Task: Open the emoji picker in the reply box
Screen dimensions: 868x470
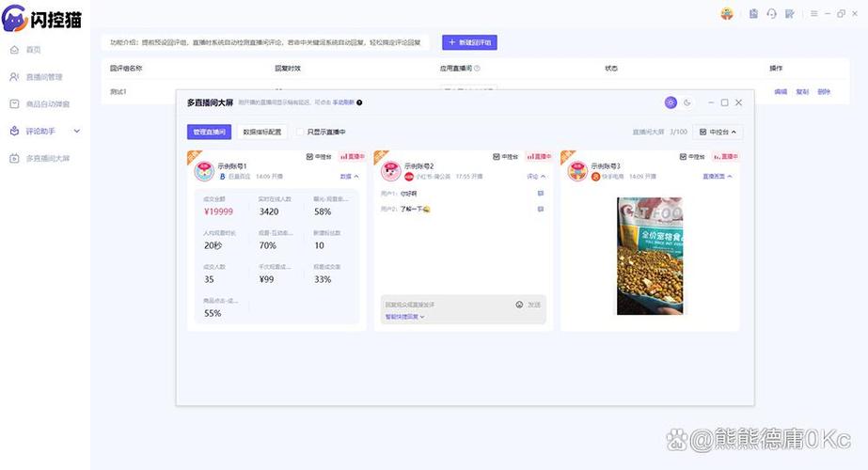Action: pos(519,305)
